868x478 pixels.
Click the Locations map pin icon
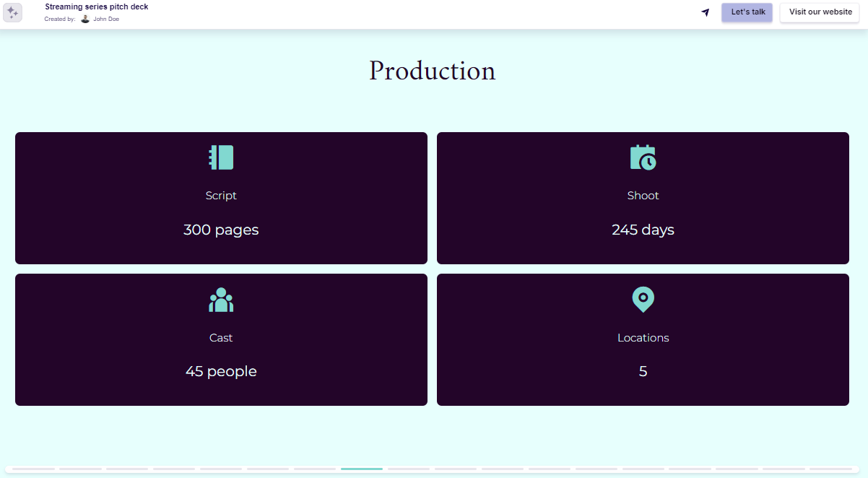pos(642,300)
